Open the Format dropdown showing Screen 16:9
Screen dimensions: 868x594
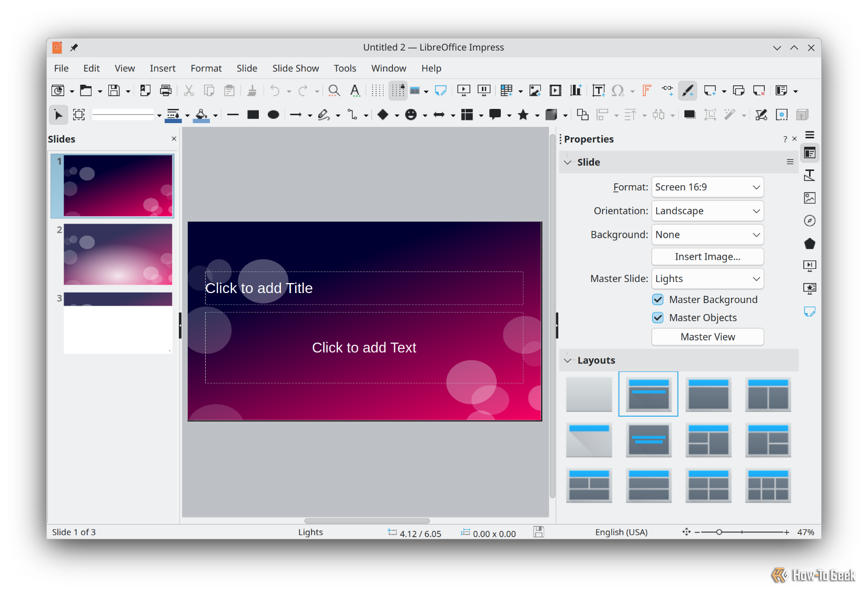pyautogui.click(x=707, y=187)
